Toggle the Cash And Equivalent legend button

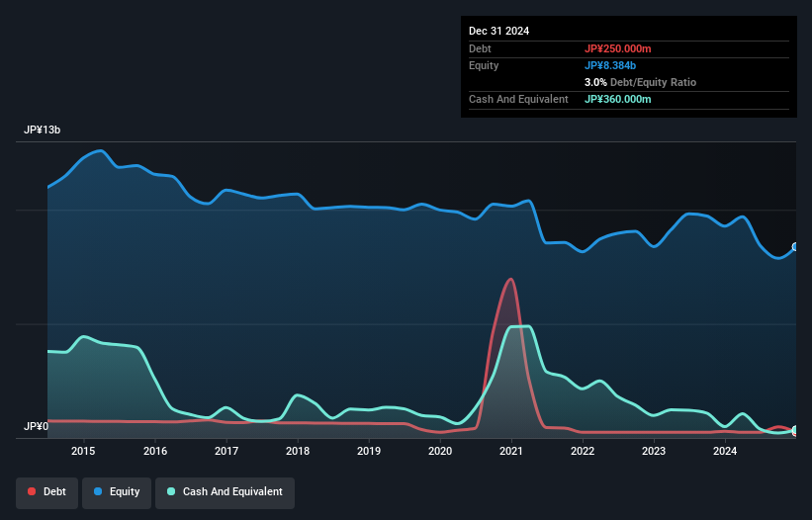click(x=225, y=492)
